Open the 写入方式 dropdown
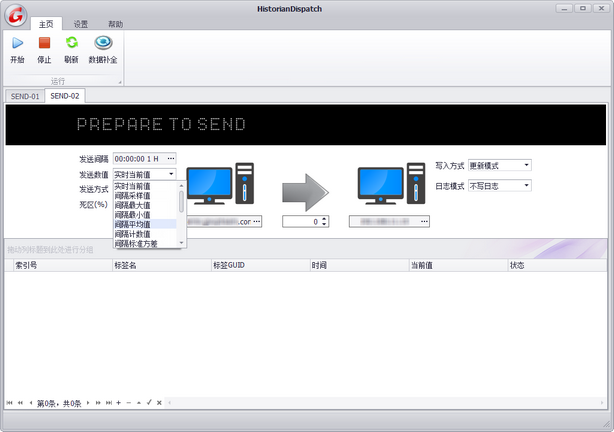The height and width of the screenshot is (432, 614). click(527, 165)
